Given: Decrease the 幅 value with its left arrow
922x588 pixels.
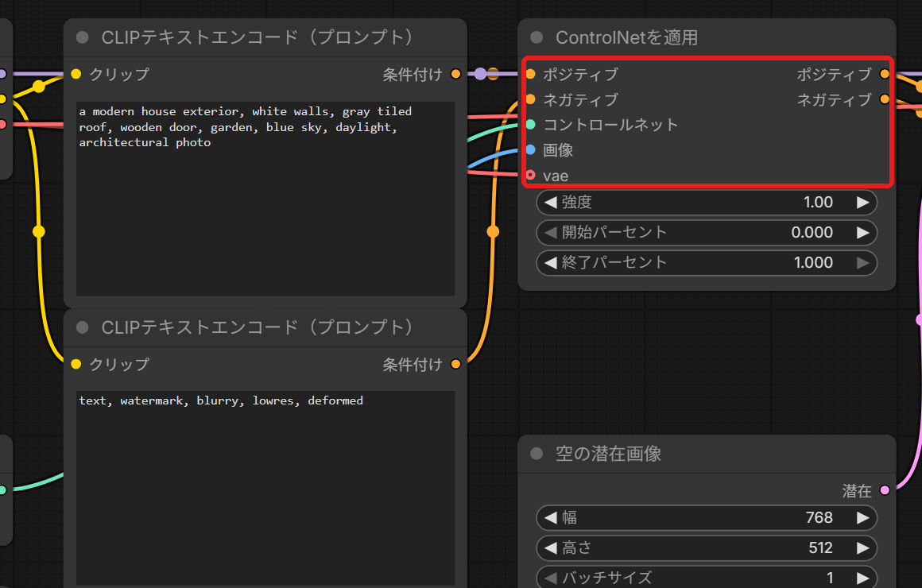Looking at the screenshot, I should [x=550, y=517].
